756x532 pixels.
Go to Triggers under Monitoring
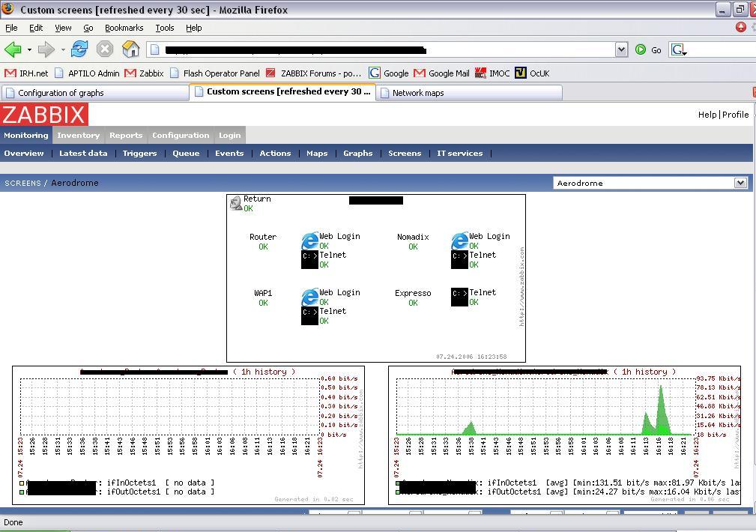pyautogui.click(x=139, y=153)
